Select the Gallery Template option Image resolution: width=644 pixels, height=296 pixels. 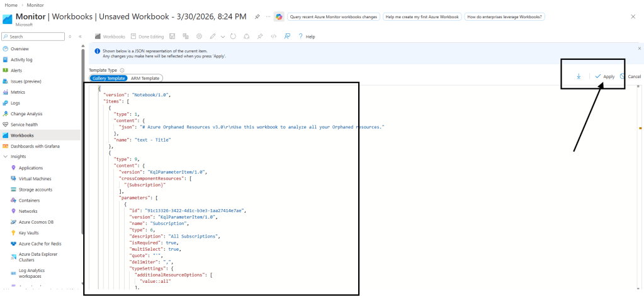[108, 78]
